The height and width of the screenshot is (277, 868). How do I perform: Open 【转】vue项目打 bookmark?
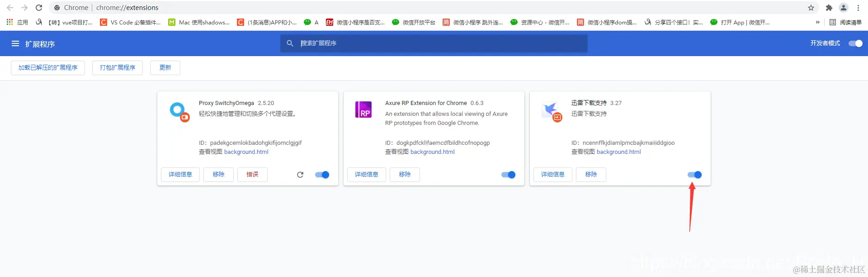coord(64,22)
